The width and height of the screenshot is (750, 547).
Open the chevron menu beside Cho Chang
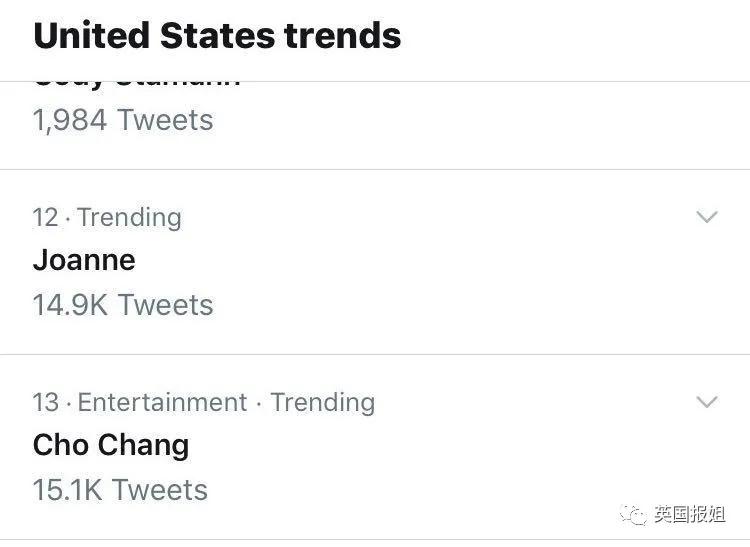pos(707,402)
